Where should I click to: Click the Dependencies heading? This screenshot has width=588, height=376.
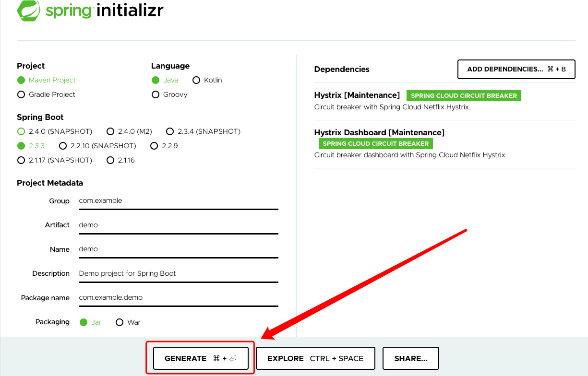[x=342, y=69]
